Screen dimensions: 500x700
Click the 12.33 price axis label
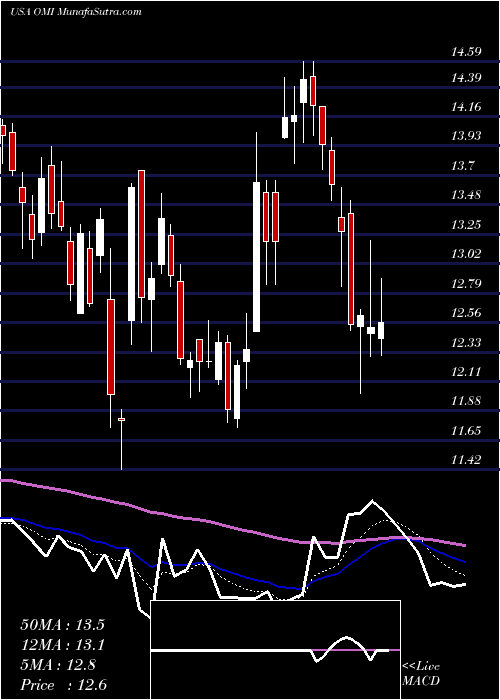pos(466,343)
